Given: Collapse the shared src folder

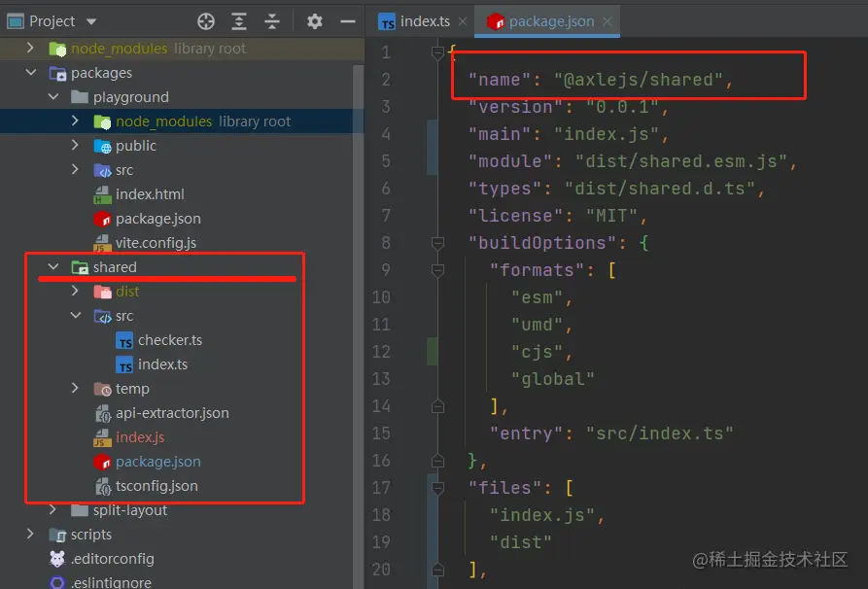Looking at the screenshot, I should point(76,316).
